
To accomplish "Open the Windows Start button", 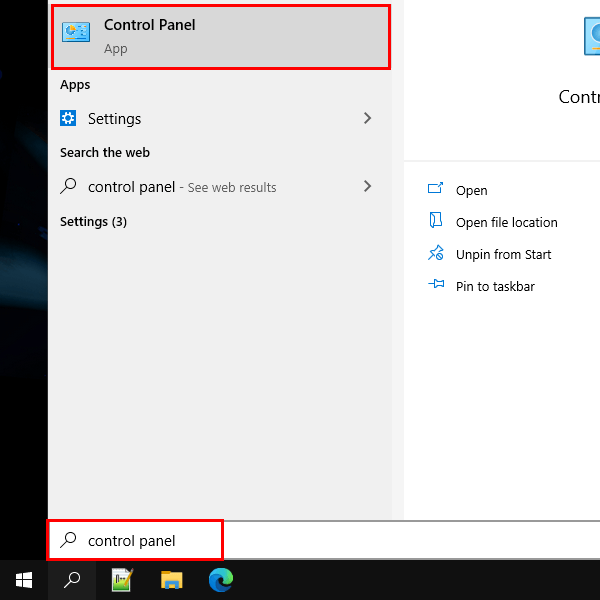I will pos(24,580).
